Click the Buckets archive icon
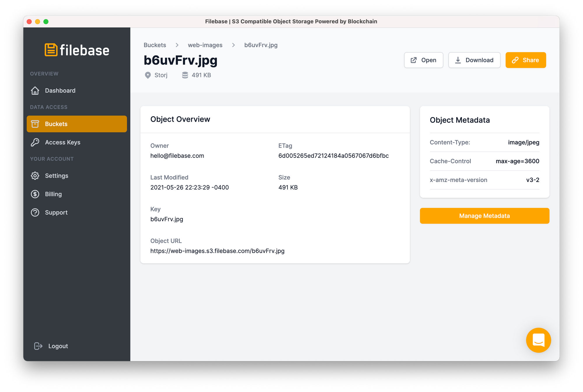 pyautogui.click(x=35, y=124)
